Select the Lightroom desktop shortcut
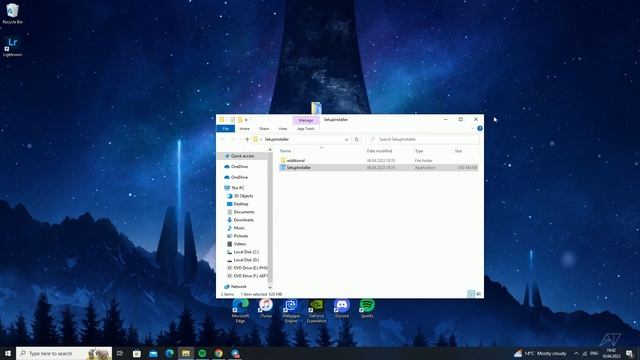Image resolution: width=640 pixels, height=360 pixels. (x=12, y=47)
